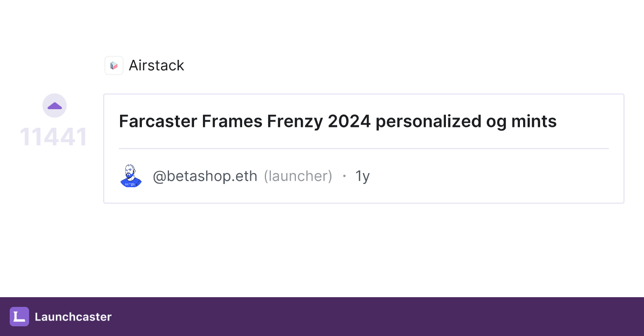
Task: Click the 1y timestamp on the launch card
Action: pos(362,176)
